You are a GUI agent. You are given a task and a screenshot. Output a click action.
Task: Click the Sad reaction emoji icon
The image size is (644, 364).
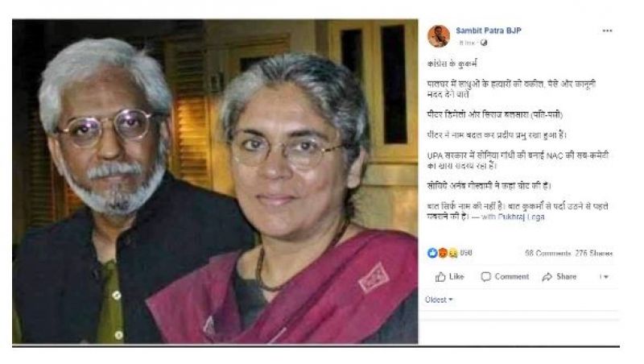tap(452, 253)
